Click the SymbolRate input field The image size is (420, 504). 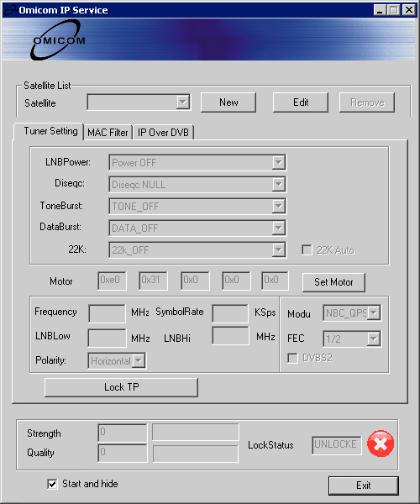pyautogui.click(x=230, y=313)
